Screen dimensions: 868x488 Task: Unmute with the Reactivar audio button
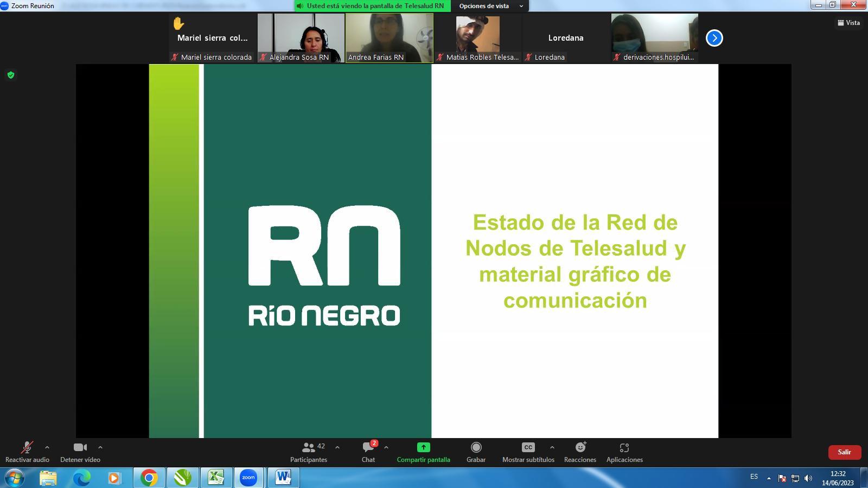point(27,452)
